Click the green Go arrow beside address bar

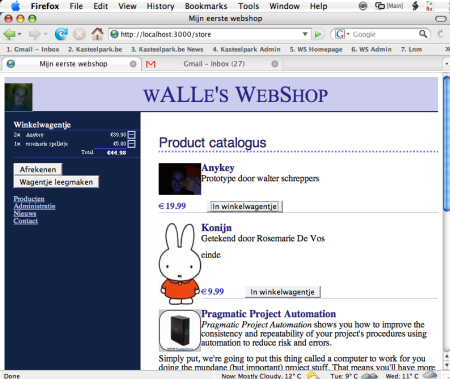pos(318,34)
